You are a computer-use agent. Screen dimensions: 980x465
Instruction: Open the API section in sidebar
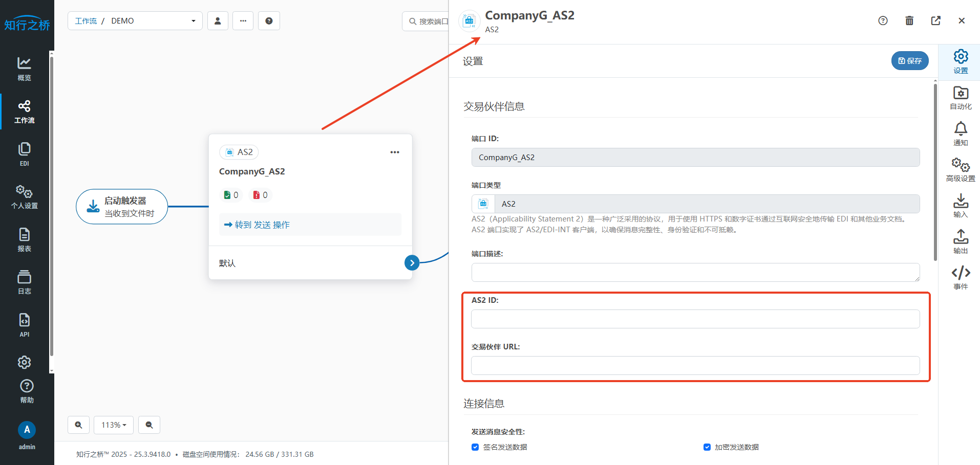[x=24, y=325]
